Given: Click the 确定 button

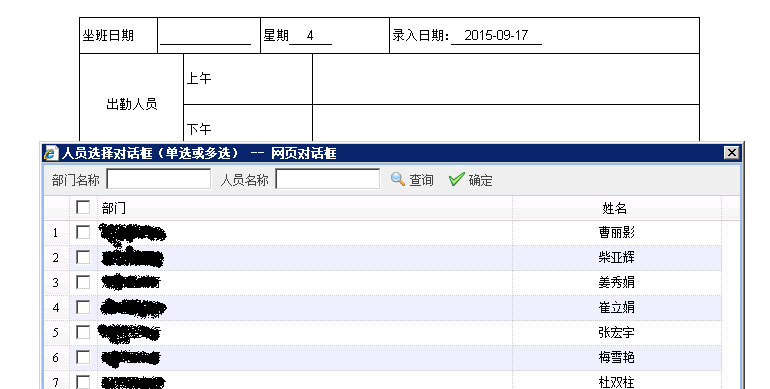Looking at the screenshot, I should pyautogui.click(x=471, y=180).
